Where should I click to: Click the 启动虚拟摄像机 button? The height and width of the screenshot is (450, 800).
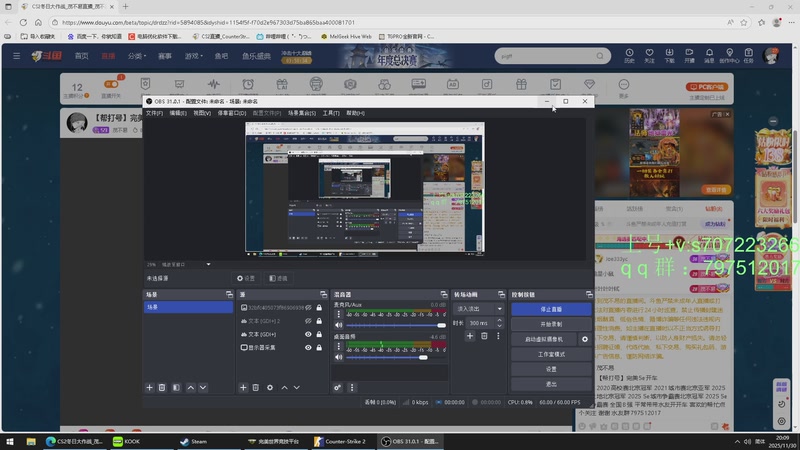544,339
